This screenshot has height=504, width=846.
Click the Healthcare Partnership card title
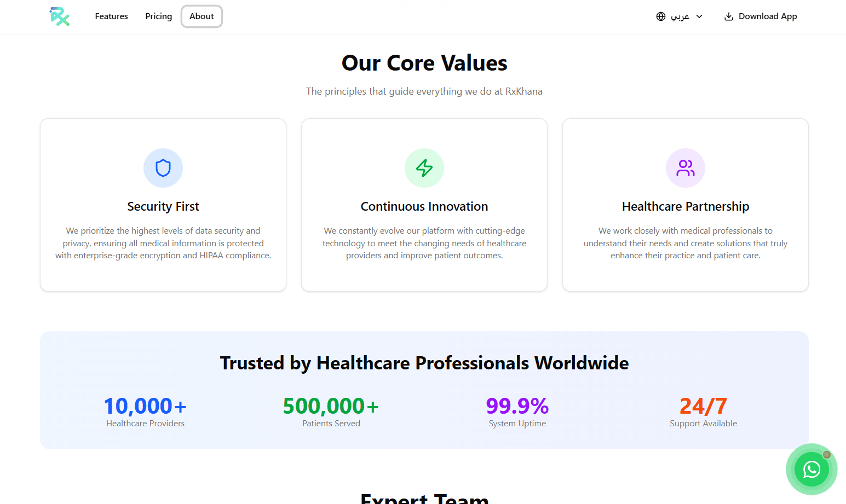tap(686, 206)
